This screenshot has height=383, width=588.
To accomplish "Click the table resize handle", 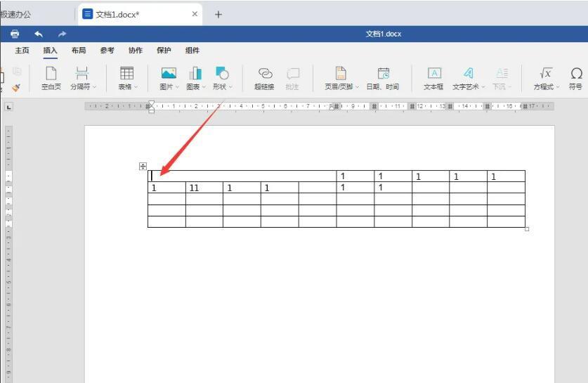I will (527, 229).
